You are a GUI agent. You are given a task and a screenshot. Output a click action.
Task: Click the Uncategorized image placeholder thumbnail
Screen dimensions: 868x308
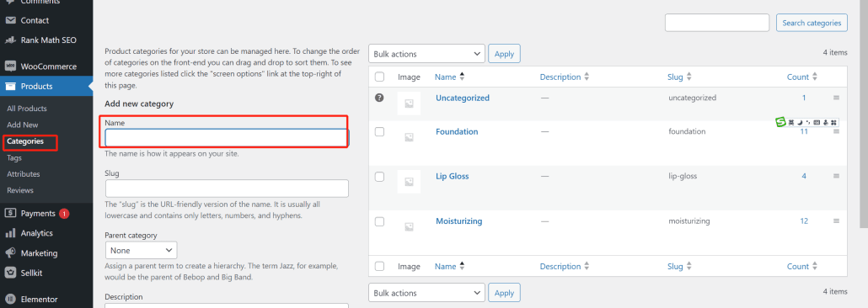(x=409, y=104)
